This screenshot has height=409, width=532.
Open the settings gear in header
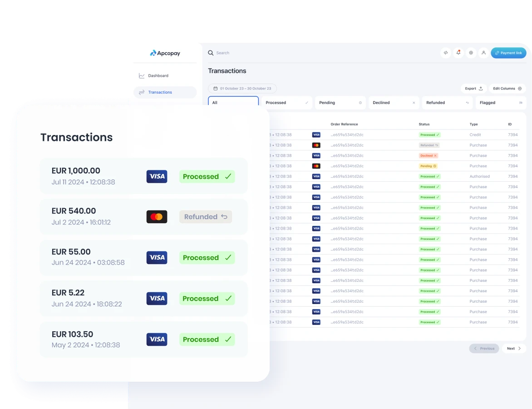pos(471,53)
